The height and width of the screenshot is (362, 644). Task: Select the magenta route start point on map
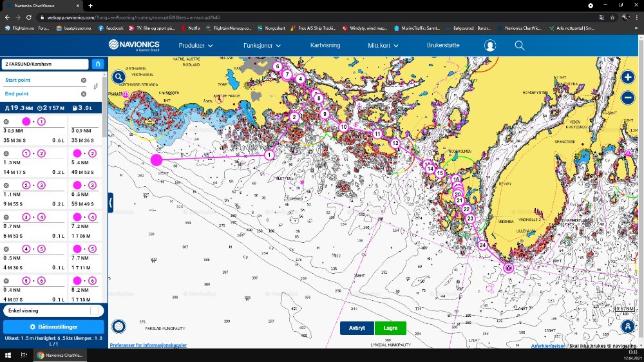coord(156,160)
